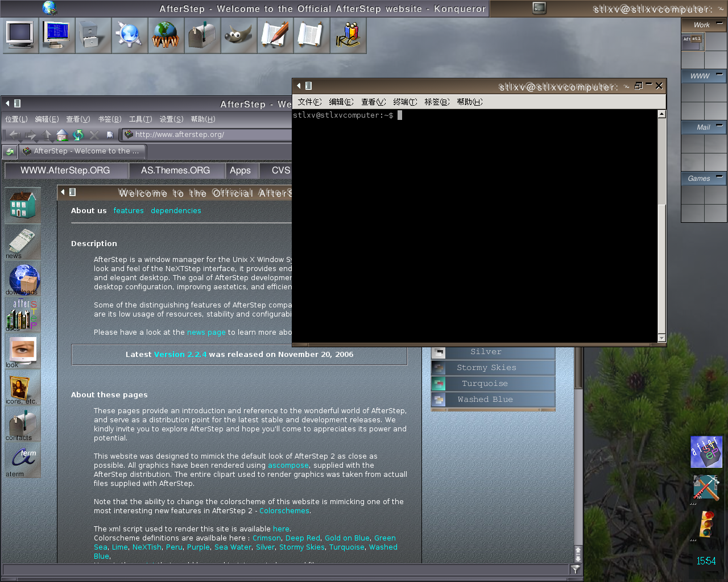Viewport: 728px width, 582px height.
Task: Open the icons, etc. Mona Lisa icon
Action: [x=23, y=386]
